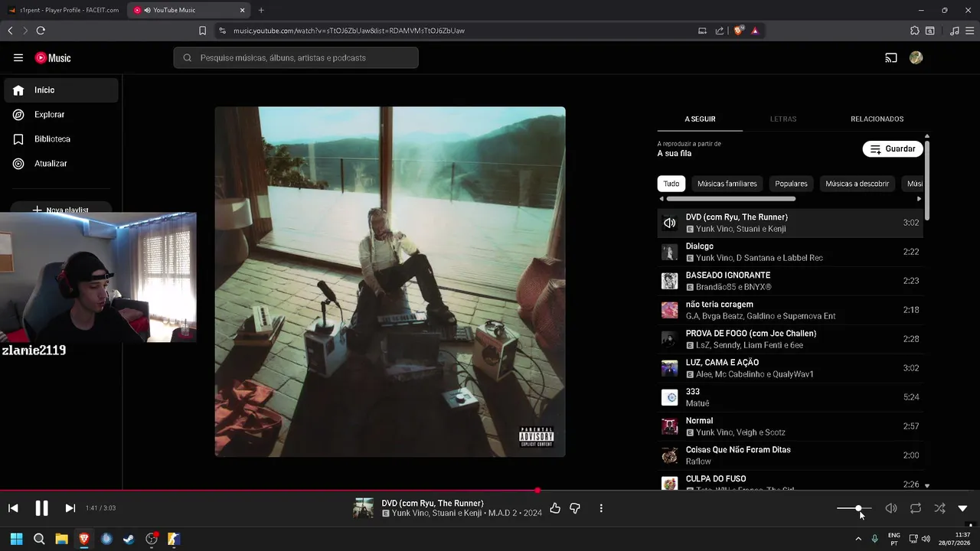Play Normal by Yunk Vino, Veigh
Viewport: 980px width, 551px height.
790,426
